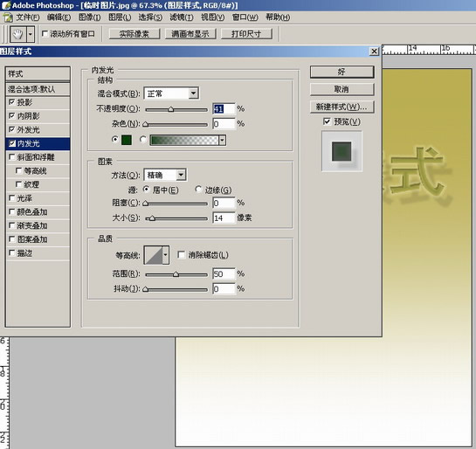Viewport: 476px width, 449px height.
Task: Enable the 颜色叠加 effect checkbox
Action: click(x=12, y=212)
